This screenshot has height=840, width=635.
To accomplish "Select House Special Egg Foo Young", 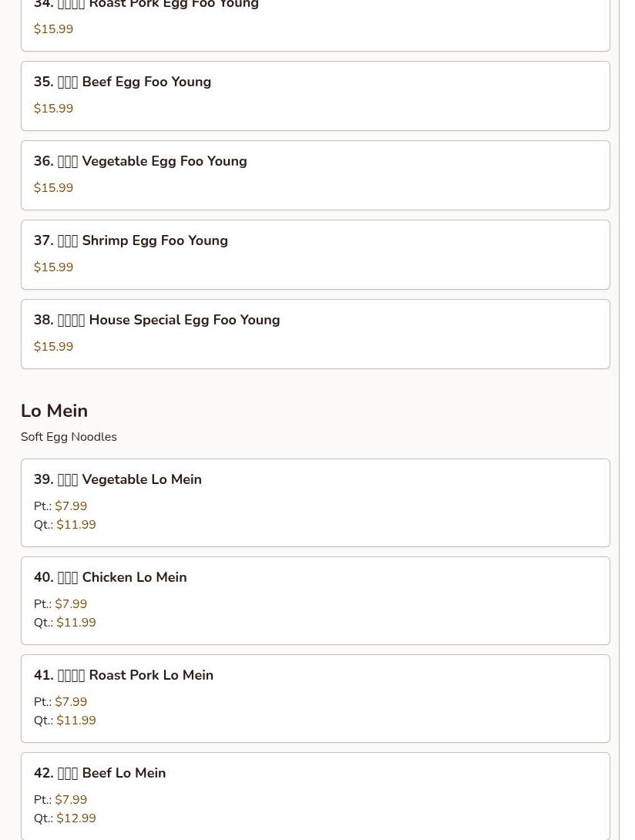I will point(315,334).
